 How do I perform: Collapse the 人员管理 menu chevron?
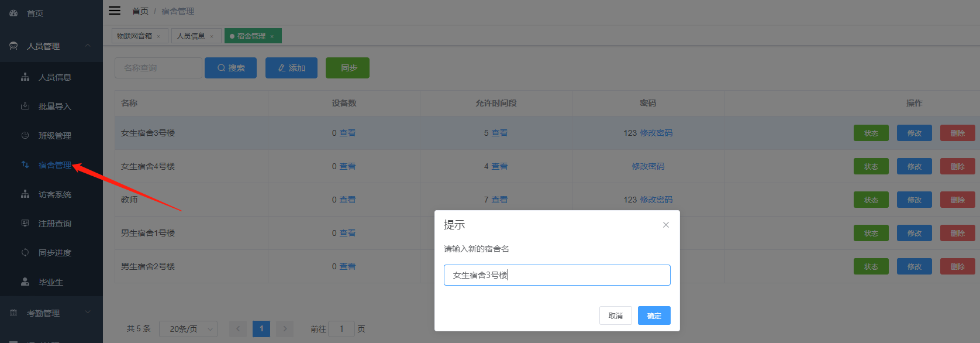[88, 46]
